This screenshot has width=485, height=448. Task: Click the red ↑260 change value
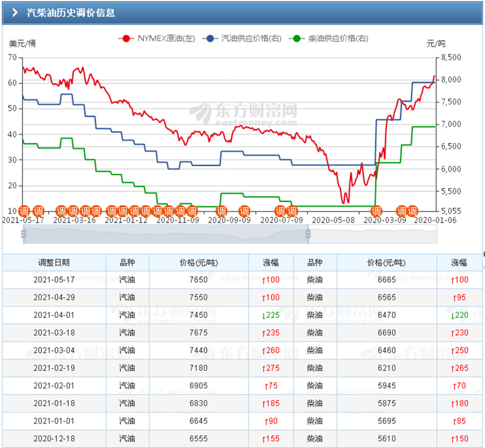coord(271,350)
